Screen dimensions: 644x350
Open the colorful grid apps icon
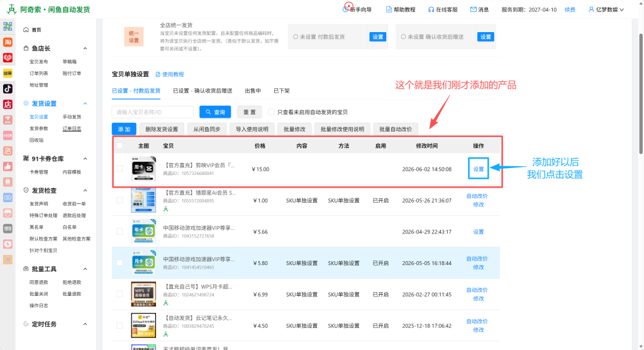point(8,26)
